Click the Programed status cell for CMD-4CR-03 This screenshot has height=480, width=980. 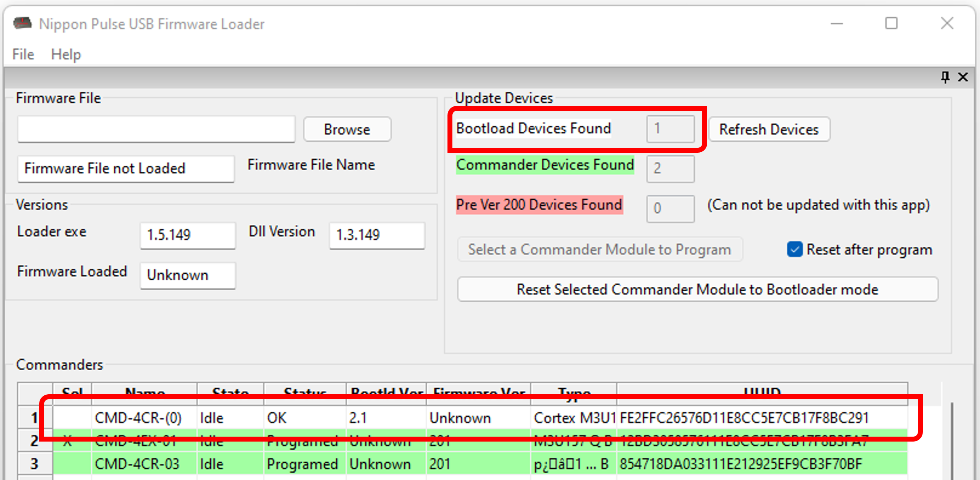click(305, 464)
